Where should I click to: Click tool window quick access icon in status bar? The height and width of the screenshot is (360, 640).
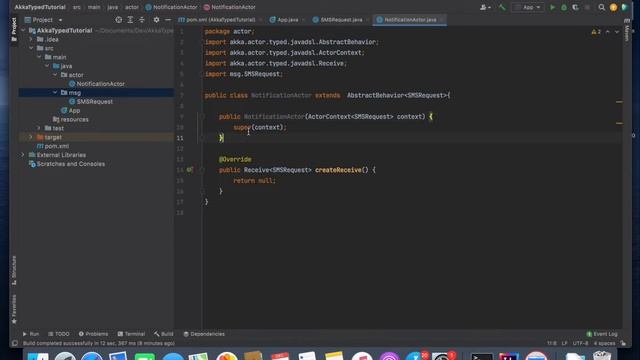[x=15, y=343]
